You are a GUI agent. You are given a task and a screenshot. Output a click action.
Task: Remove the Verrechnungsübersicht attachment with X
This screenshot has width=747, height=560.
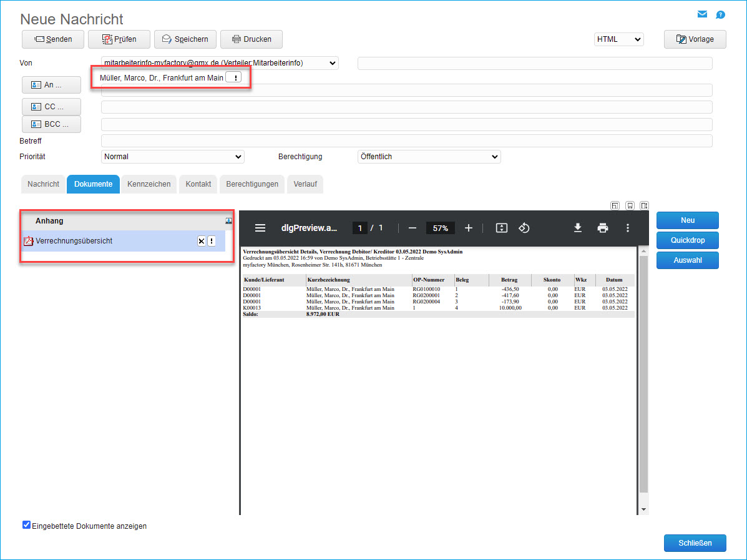click(202, 241)
